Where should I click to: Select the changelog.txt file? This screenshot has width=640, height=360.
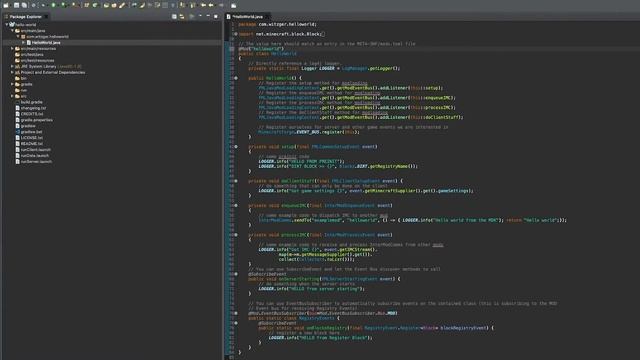[x=31, y=108]
